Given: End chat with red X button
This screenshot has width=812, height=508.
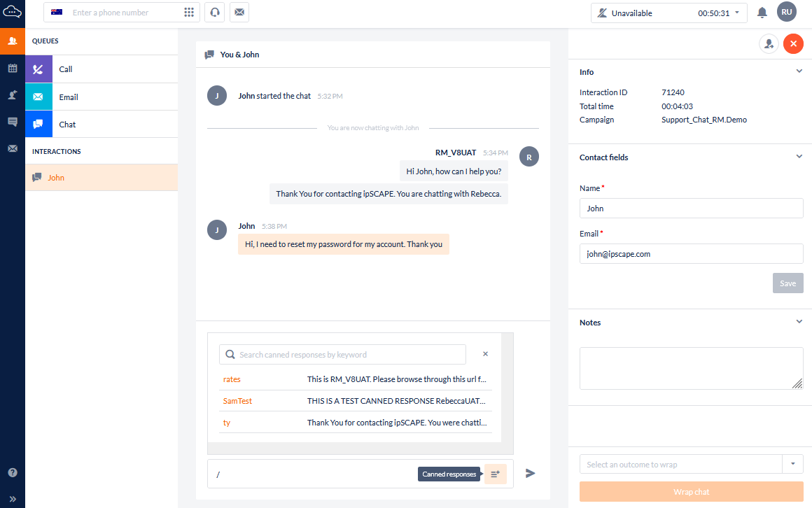Looking at the screenshot, I should 793,44.
